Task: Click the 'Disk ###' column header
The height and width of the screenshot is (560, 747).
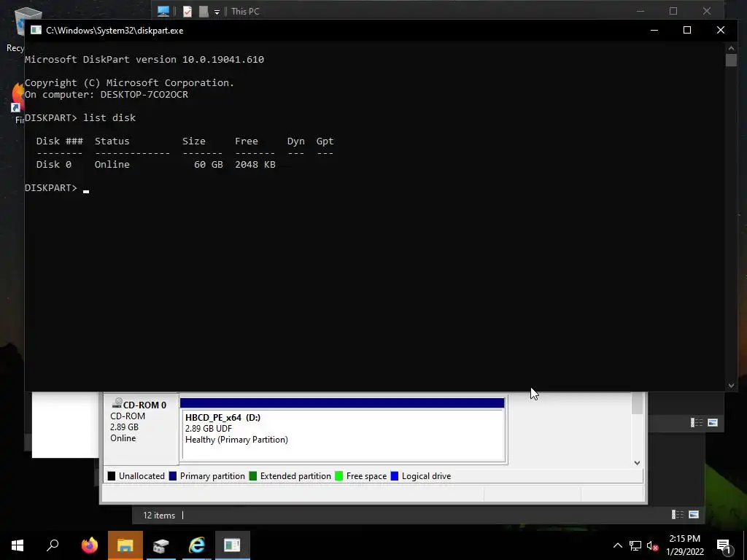Action: pos(60,141)
